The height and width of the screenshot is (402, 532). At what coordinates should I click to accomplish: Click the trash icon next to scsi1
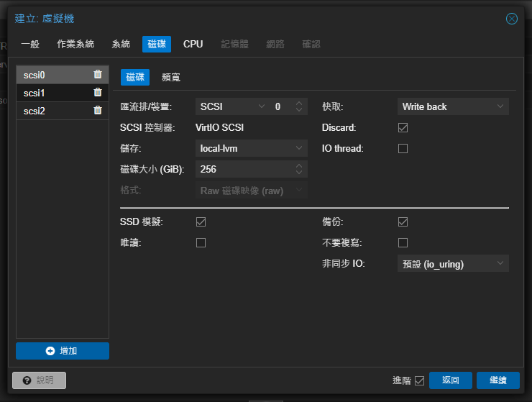(98, 92)
